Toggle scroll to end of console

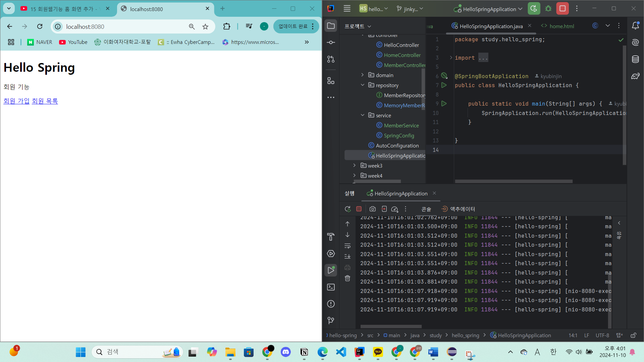[x=347, y=256]
